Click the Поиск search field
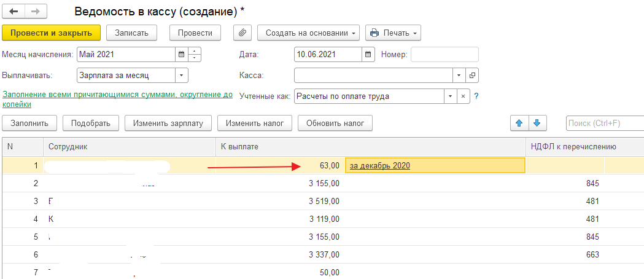Image resolution: width=644 pixels, height=279 pixels. [602, 123]
